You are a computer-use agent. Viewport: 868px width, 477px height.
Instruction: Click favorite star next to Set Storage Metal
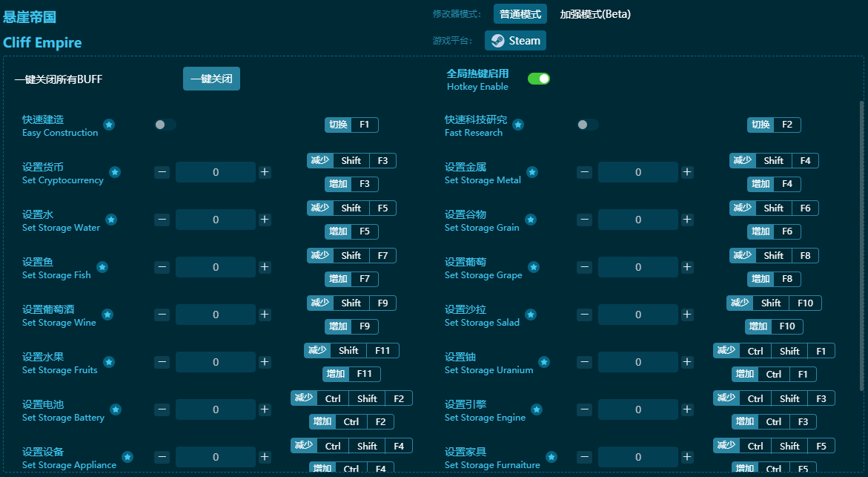pos(532,172)
